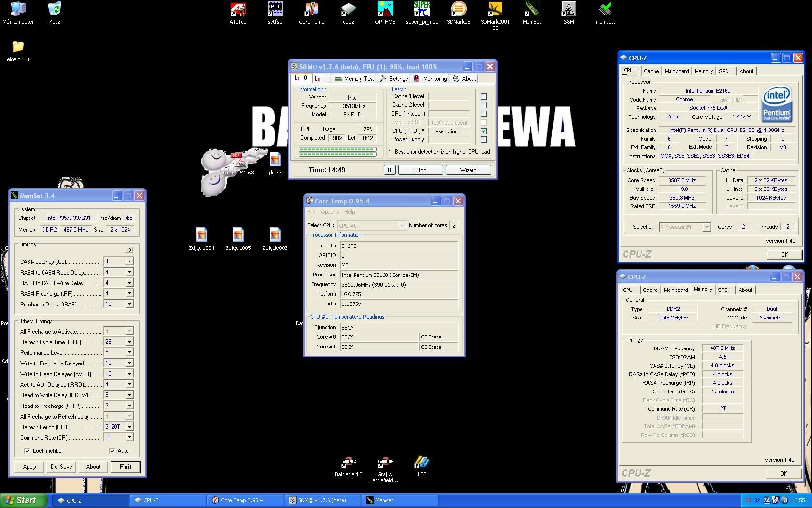Screen dimensions: 812x508
Task: Open the tabmat62_68 PDF file
Action: coord(238,164)
